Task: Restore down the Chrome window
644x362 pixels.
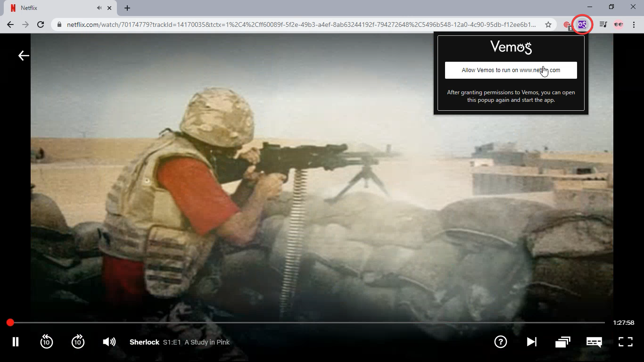Action: [x=611, y=7]
